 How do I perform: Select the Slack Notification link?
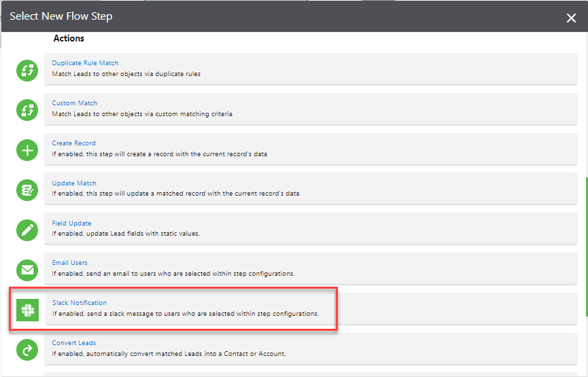(80, 303)
